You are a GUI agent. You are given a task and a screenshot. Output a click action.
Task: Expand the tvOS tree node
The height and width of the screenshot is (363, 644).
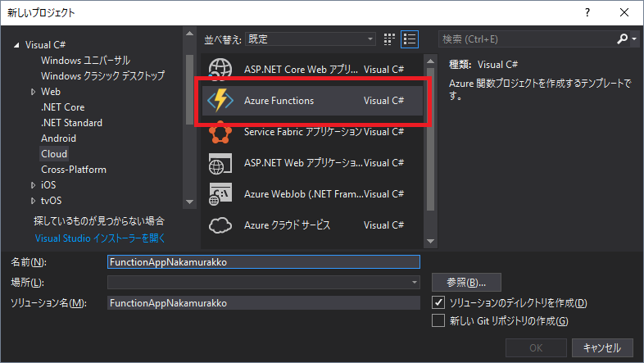33,201
